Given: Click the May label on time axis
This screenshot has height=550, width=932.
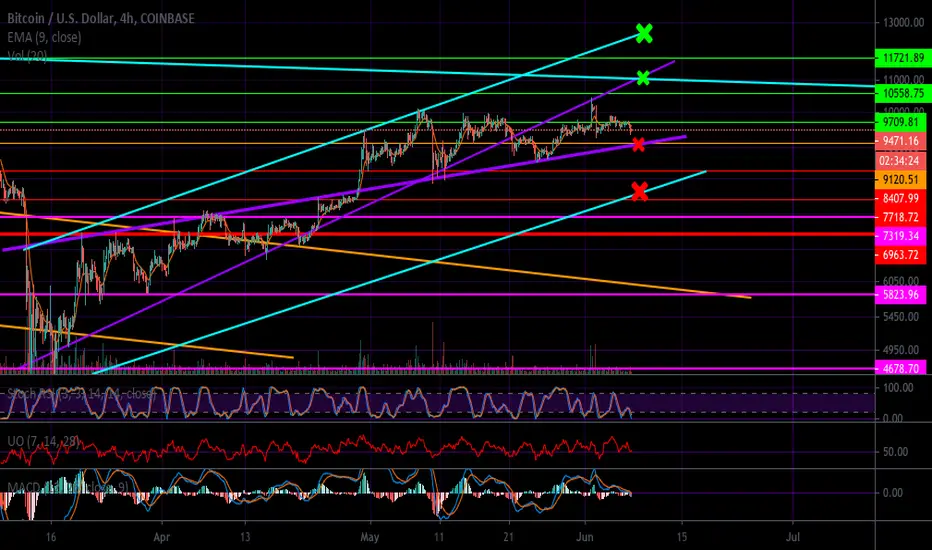Looking at the screenshot, I should click(370, 537).
